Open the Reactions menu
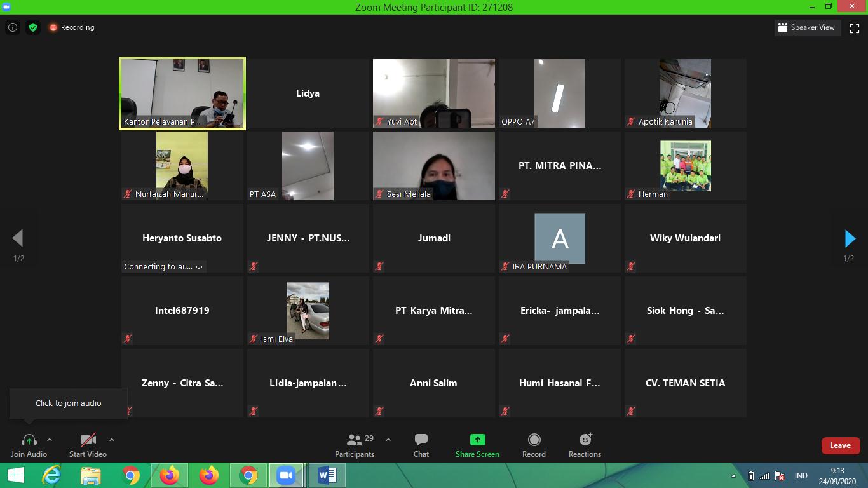The height and width of the screenshot is (488, 868). pos(585,445)
